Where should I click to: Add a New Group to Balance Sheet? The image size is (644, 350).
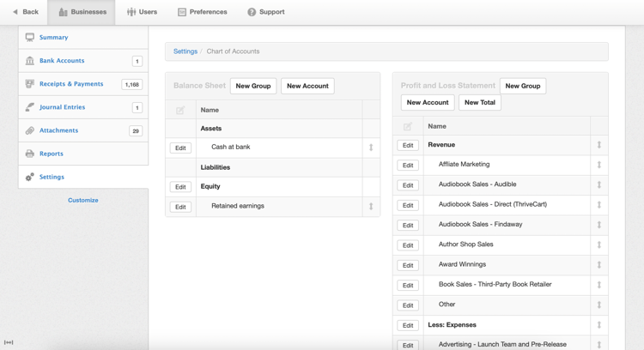(x=253, y=86)
